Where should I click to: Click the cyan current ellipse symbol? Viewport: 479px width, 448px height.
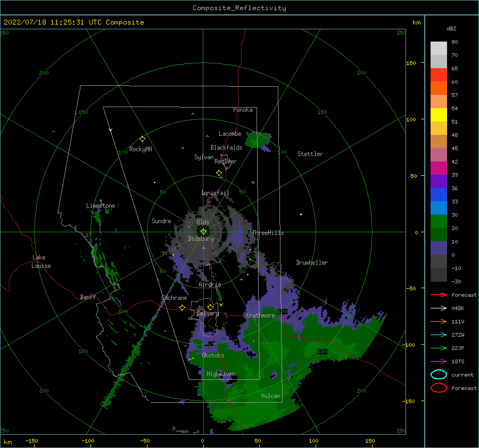click(x=439, y=374)
